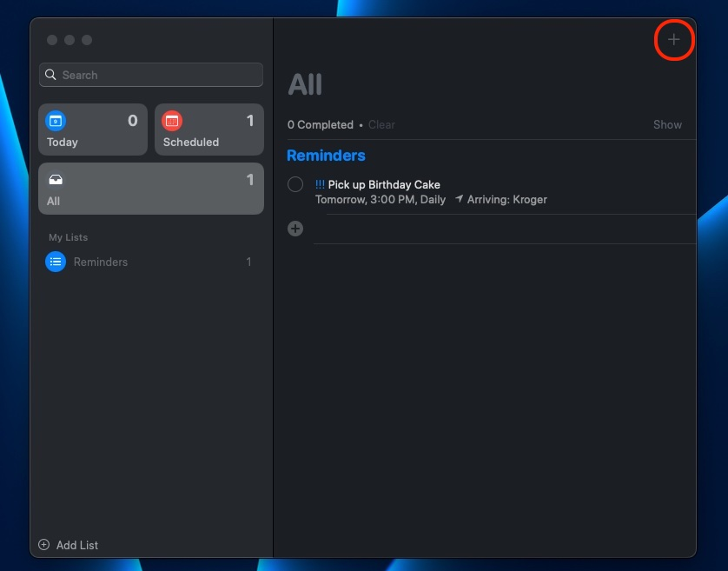Image resolution: width=728 pixels, height=571 pixels.
Task: Select the All smart list card
Action: (151, 189)
